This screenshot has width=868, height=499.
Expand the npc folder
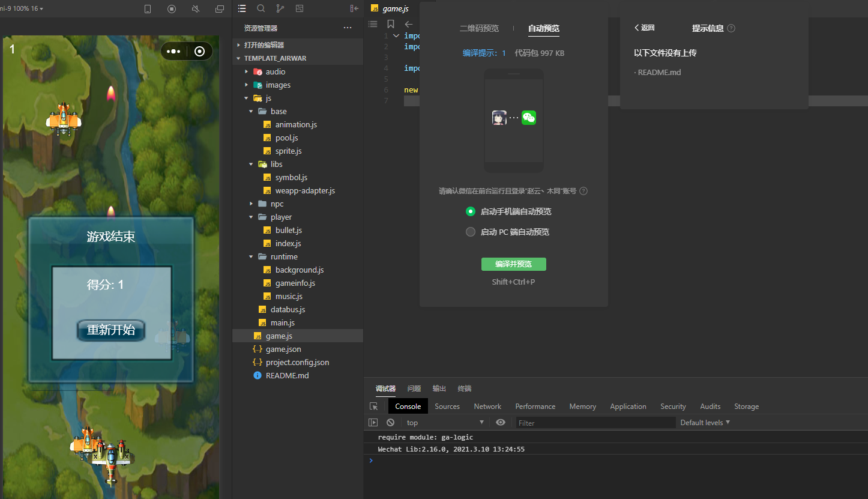[x=251, y=204]
